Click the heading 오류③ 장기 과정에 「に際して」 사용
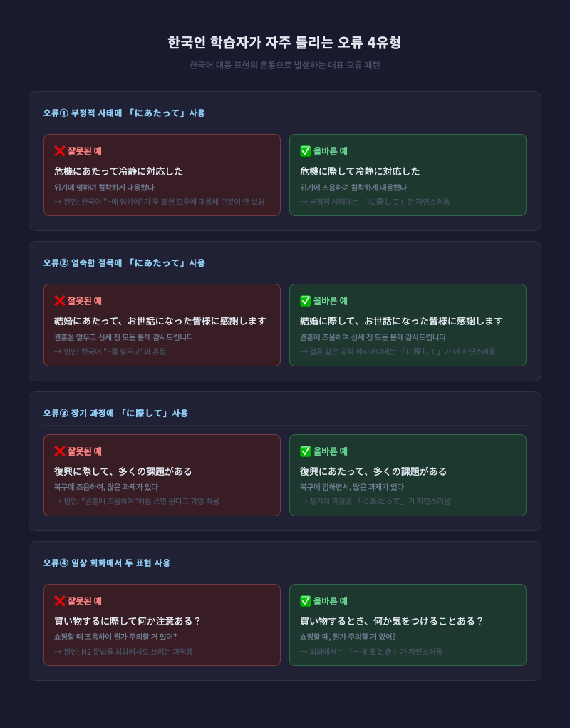The image size is (570, 728). (x=115, y=414)
